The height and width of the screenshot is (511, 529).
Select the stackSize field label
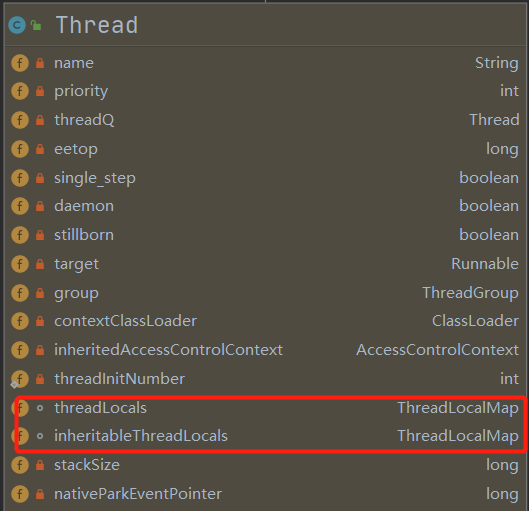pyautogui.click(x=87, y=465)
